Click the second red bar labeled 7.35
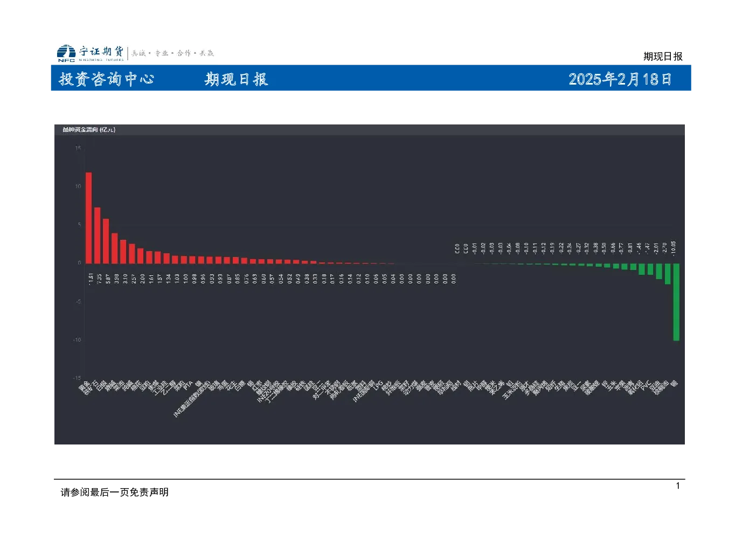756x535 pixels. coord(98,235)
